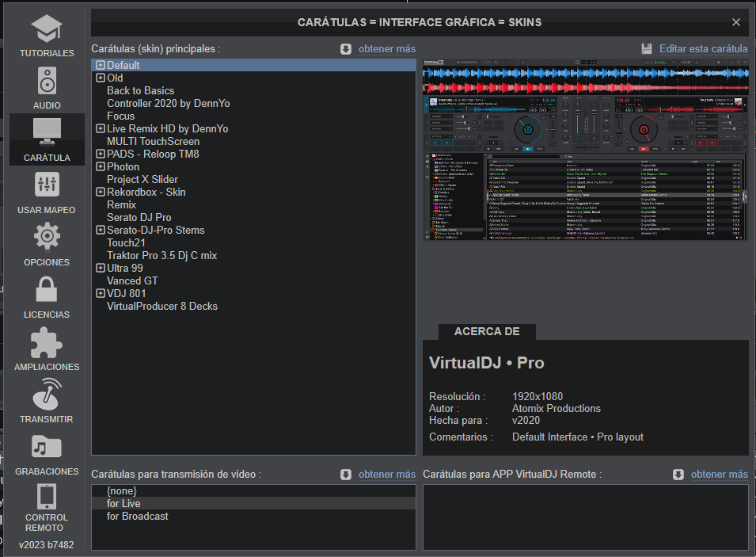The height and width of the screenshot is (557, 756).
Task: Open Ampliaciones puzzle piece icon
Action: 47,342
